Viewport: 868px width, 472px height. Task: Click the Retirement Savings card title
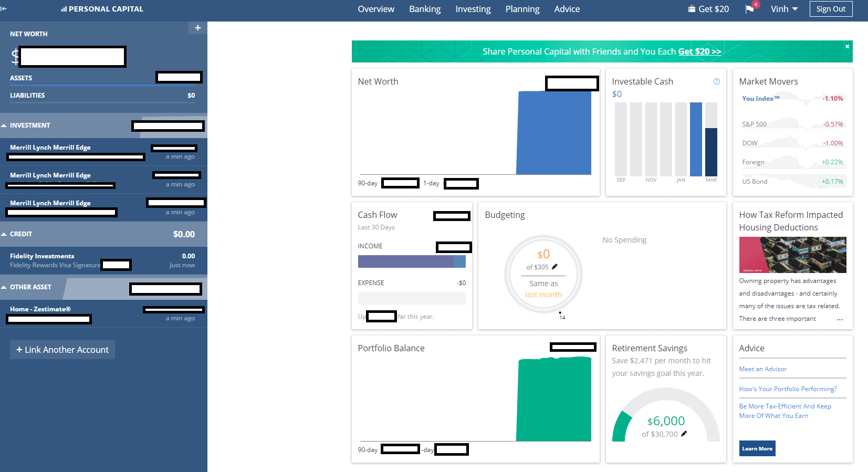coord(650,348)
